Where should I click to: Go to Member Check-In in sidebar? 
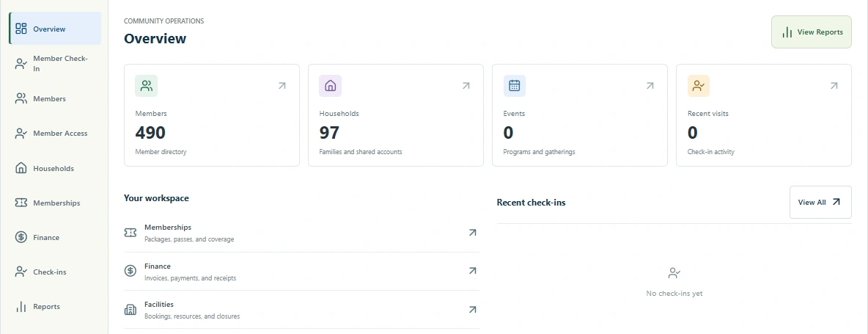click(55, 64)
